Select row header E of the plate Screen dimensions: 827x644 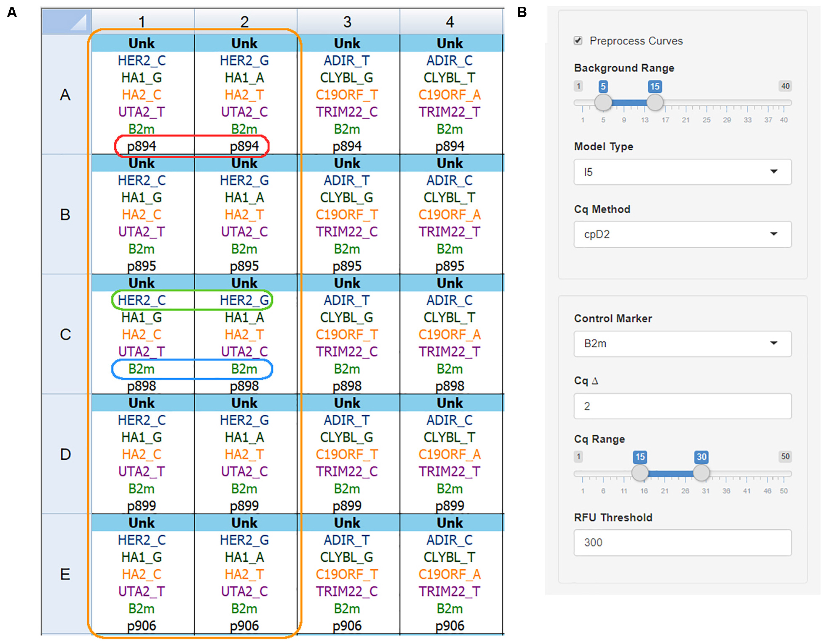pyautogui.click(x=65, y=574)
